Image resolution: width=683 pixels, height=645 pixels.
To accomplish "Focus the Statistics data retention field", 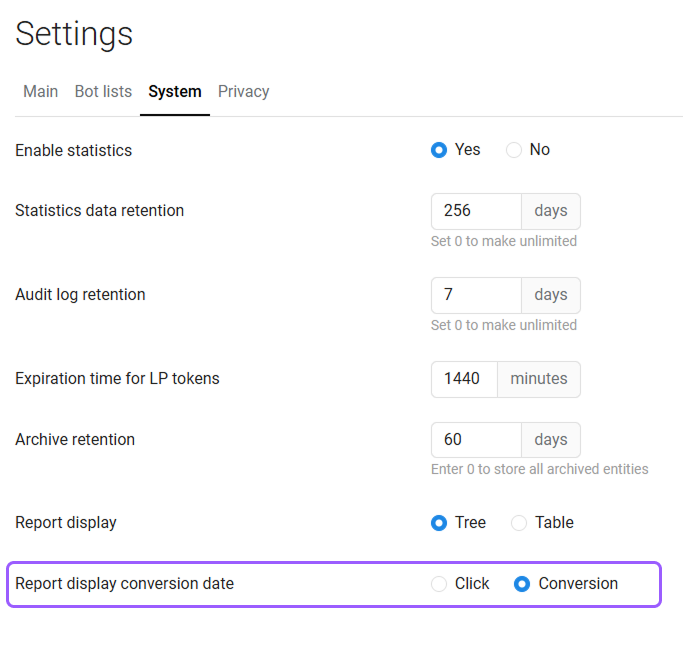I will tap(476, 211).
